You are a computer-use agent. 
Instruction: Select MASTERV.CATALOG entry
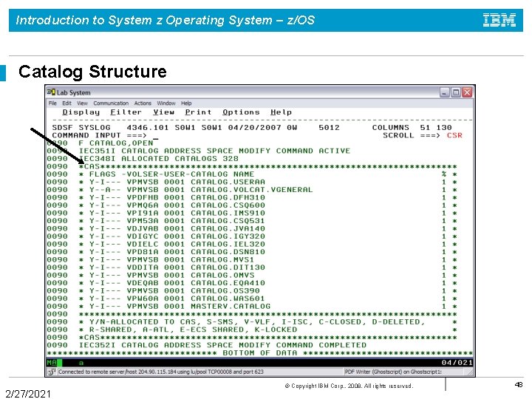231,307
